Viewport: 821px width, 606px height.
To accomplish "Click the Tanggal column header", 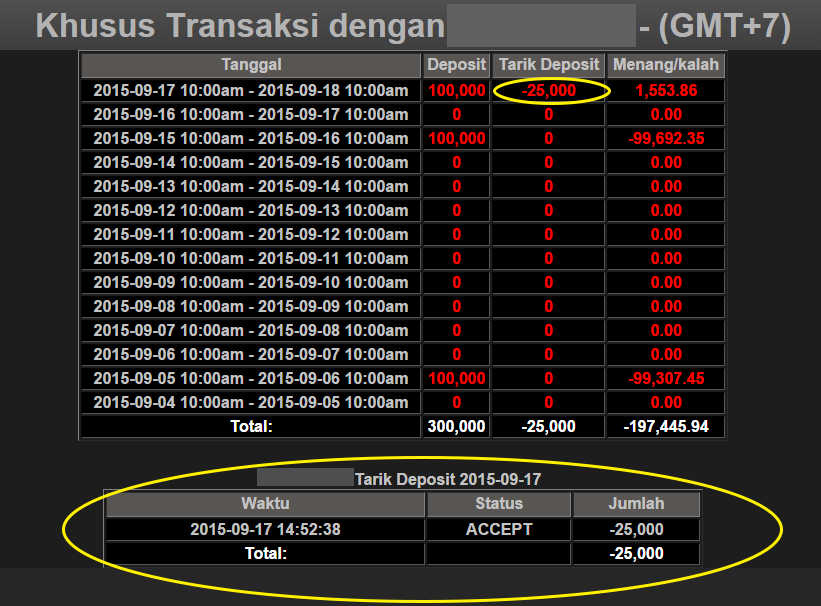I will click(251, 65).
